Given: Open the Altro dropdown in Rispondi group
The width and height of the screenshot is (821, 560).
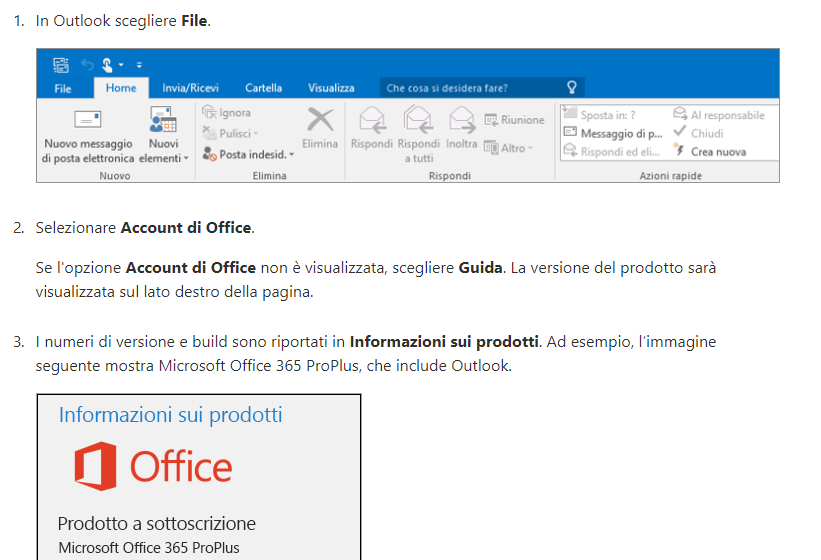Looking at the screenshot, I should (508, 148).
